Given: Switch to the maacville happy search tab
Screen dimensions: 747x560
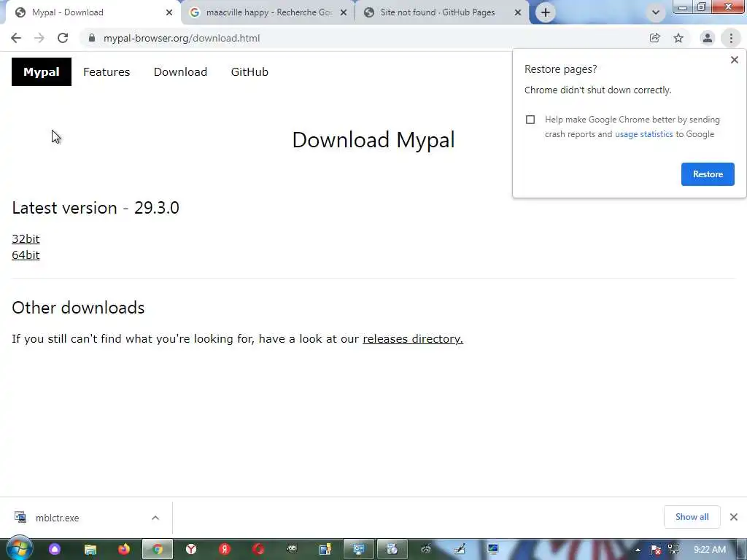Looking at the screenshot, I should (x=267, y=12).
